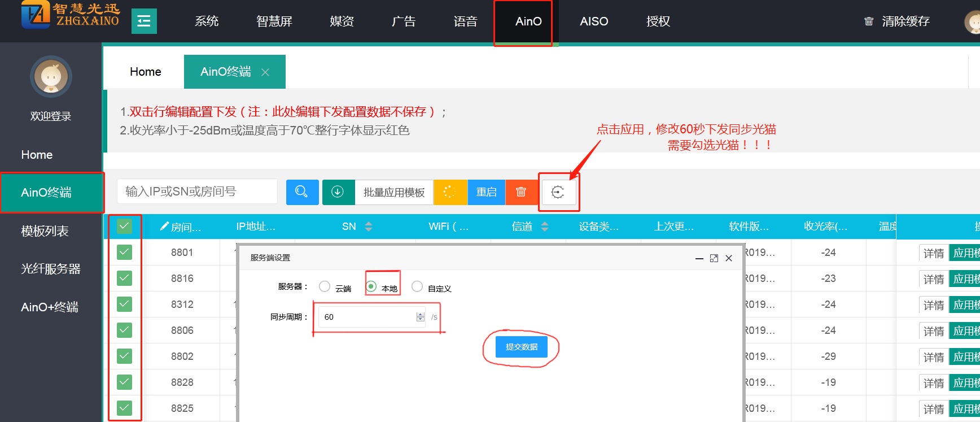The height and width of the screenshot is (422, 980).
Task: Click the blue search magnifier button
Action: pos(302,192)
